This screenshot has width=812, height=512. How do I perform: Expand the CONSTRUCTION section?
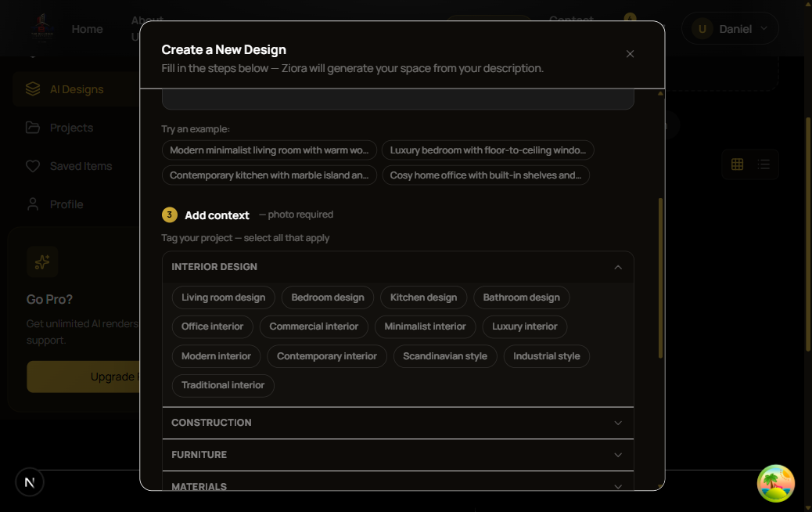397,423
